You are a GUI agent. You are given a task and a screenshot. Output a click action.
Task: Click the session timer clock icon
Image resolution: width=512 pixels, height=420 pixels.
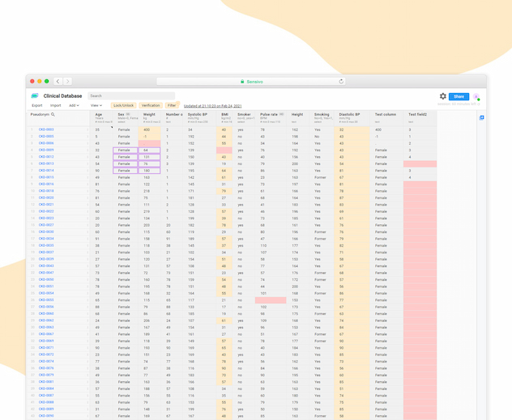[x=479, y=104]
